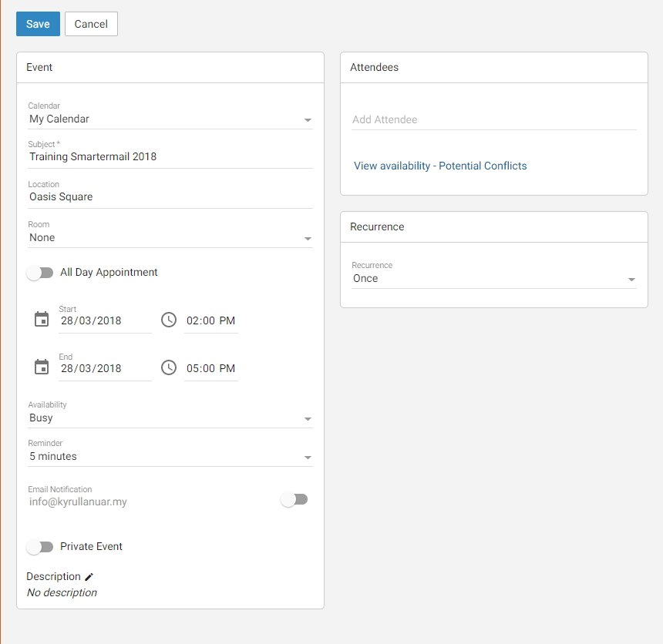Click the Subject field Training Smartermail 2018
The height and width of the screenshot is (644, 663).
[x=170, y=157]
